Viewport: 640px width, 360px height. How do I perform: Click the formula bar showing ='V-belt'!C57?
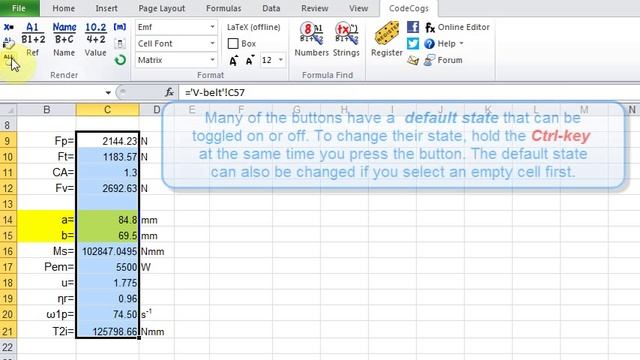(408, 93)
